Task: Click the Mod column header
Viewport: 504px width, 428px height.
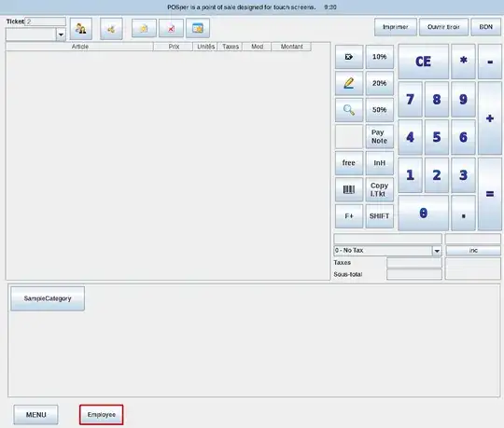Action: click(x=258, y=47)
